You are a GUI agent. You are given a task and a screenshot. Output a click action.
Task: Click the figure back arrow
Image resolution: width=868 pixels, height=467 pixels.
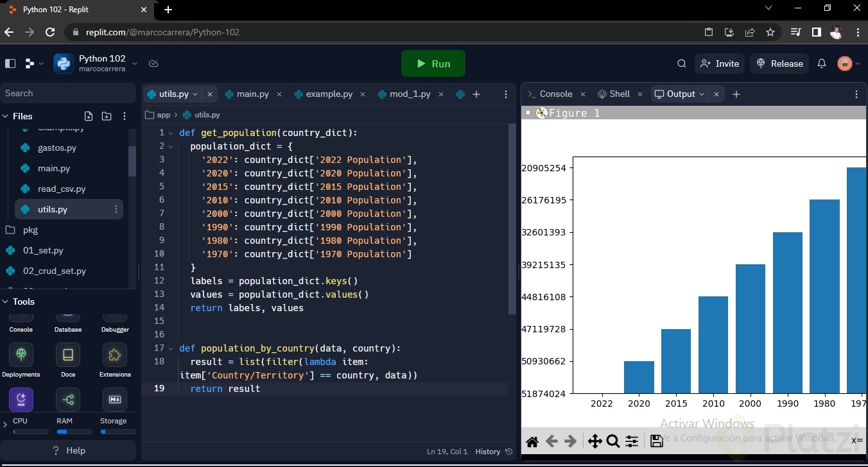click(551, 441)
